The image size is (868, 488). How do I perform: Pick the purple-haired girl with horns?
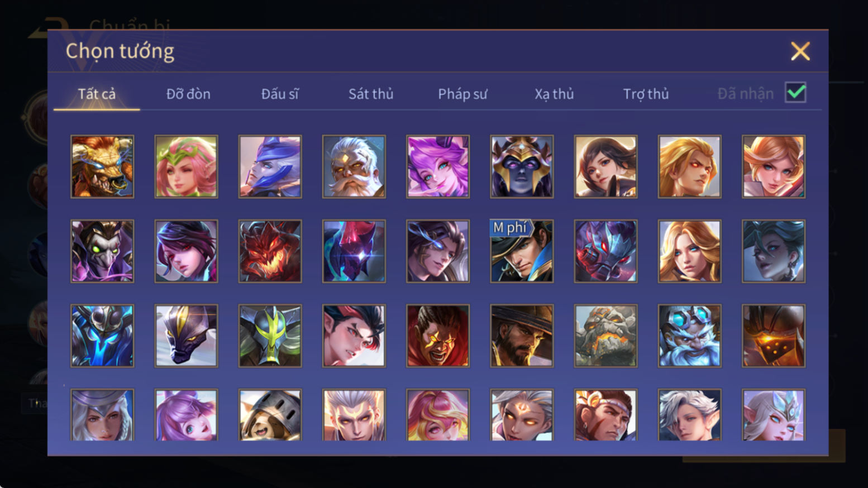[x=438, y=166]
